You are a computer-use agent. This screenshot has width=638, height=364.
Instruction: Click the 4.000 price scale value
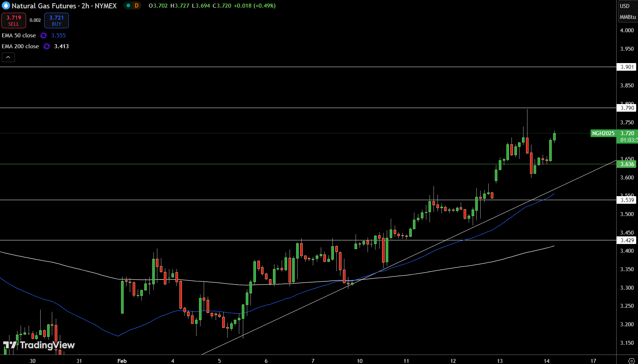click(627, 30)
